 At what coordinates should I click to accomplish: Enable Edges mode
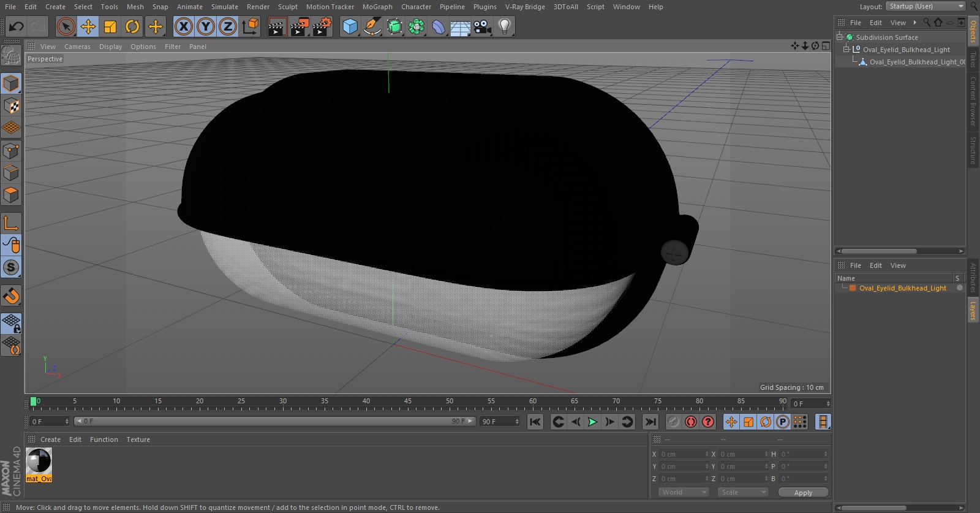[11, 172]
